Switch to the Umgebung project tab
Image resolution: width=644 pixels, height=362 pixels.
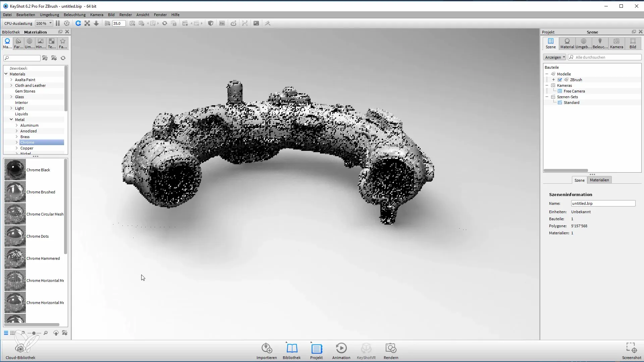pyautogui.click(x=584, y=44)
